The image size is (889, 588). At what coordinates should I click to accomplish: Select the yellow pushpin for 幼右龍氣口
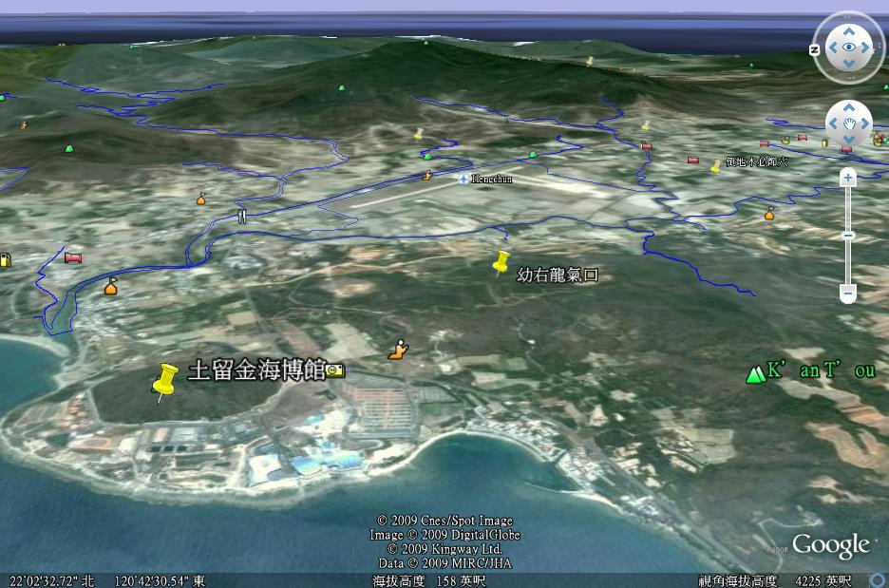pos(501,262)
